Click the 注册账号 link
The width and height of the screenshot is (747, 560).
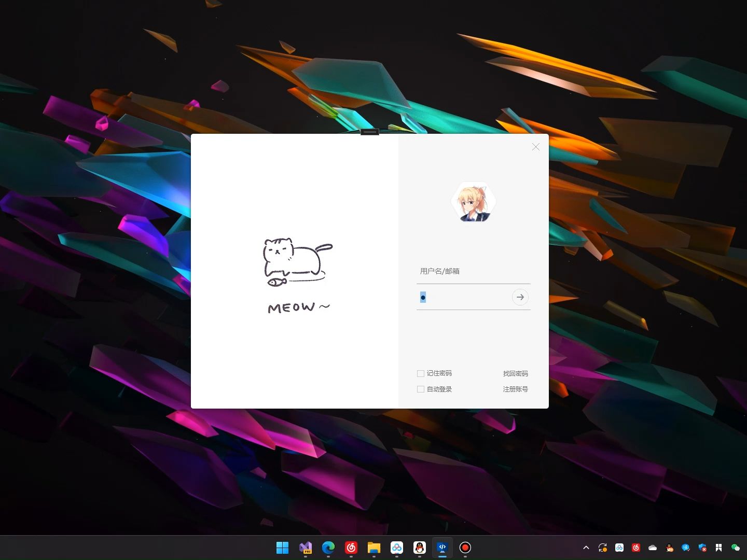point(515,389)
